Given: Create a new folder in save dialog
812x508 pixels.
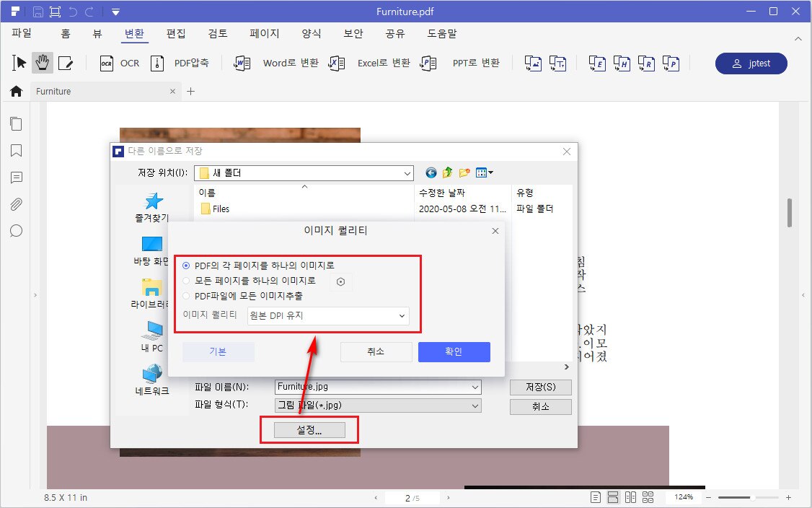Looking at the screenshot, I should [x=464, y=172].
